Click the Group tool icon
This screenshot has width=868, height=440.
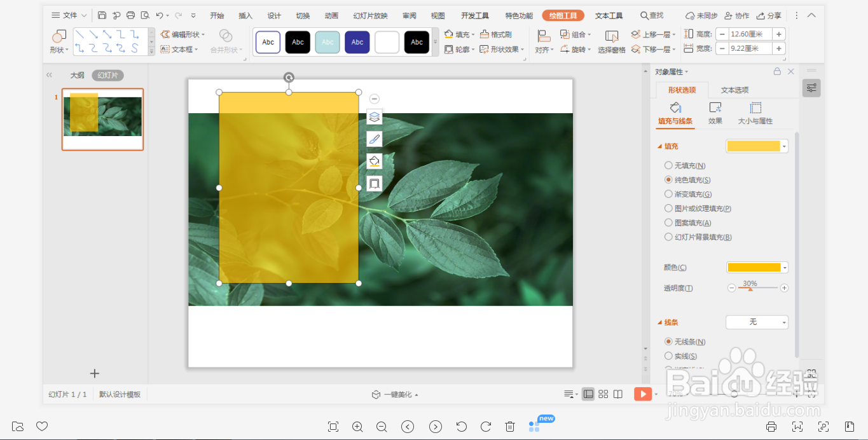tap(565, 34)
